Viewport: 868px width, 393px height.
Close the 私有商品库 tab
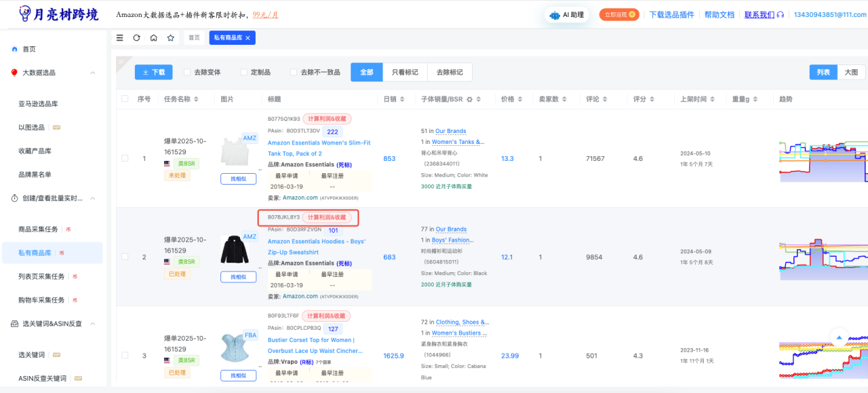(248, 38)
